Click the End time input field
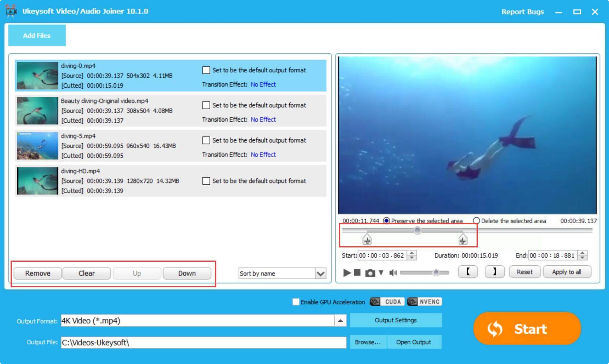 point(553,255)
